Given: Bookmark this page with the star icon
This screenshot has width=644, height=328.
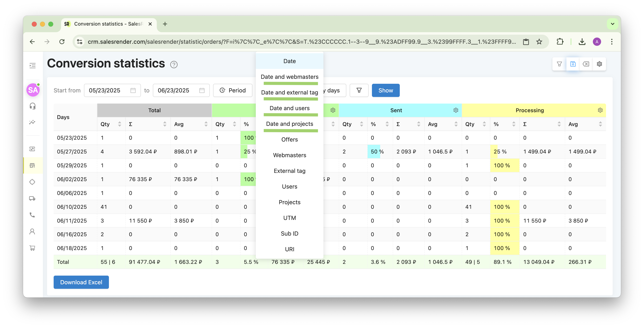Looking at the screenshot, I should [x=539, y=41].
